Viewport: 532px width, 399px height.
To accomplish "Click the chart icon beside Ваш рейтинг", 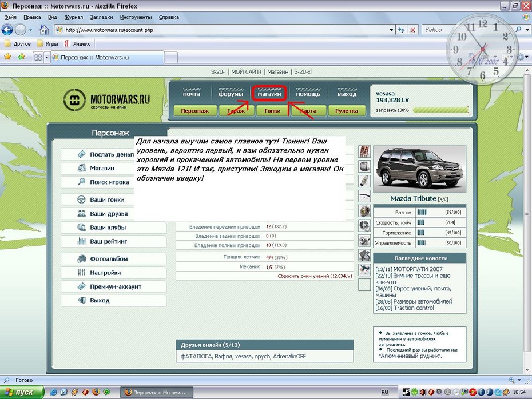I will [81, 241].
